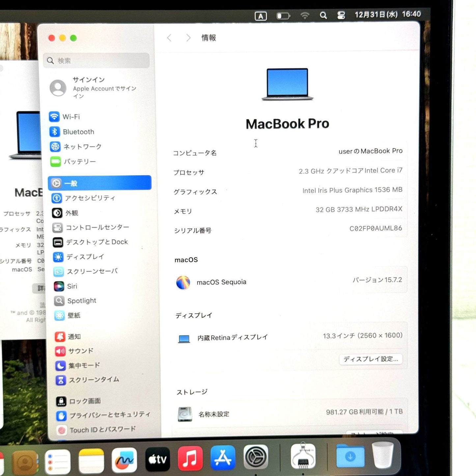Open the Trash in the Dock
The width and height of the screenshot is (476, 476).
click(x=383, y=455)
